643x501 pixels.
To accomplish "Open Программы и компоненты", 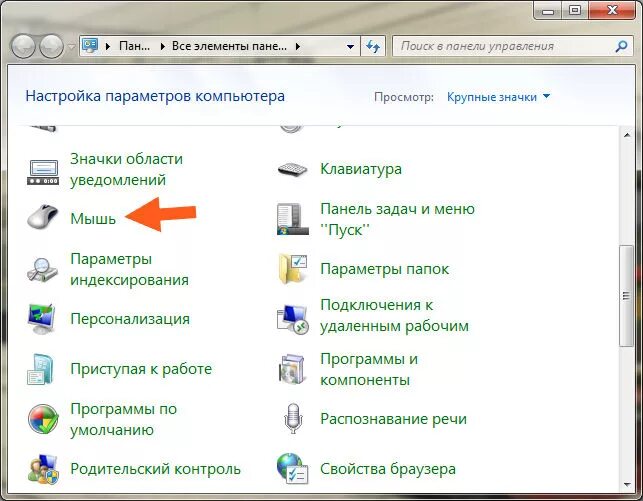I will 369,369.
